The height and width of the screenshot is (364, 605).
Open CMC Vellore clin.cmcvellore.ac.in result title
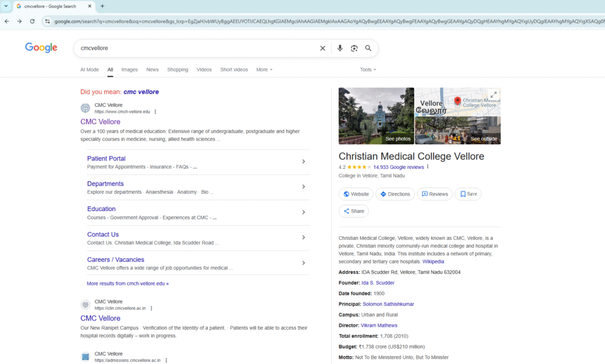100,318
